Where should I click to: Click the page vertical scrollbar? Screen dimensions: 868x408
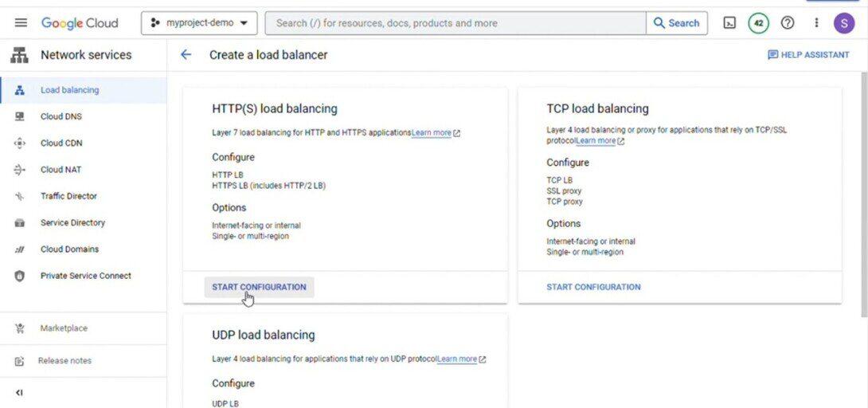tap(863, 191)
